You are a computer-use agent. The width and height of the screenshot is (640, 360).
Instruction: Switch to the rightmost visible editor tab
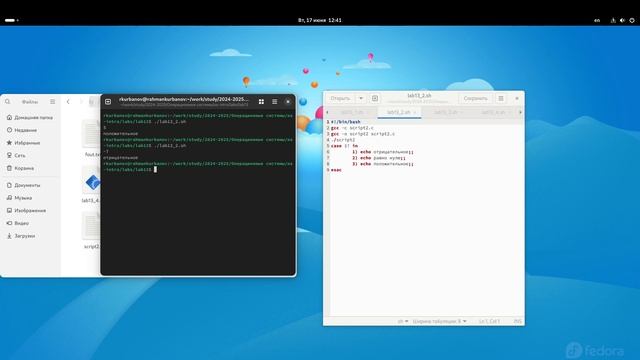(x=493, y=112)
